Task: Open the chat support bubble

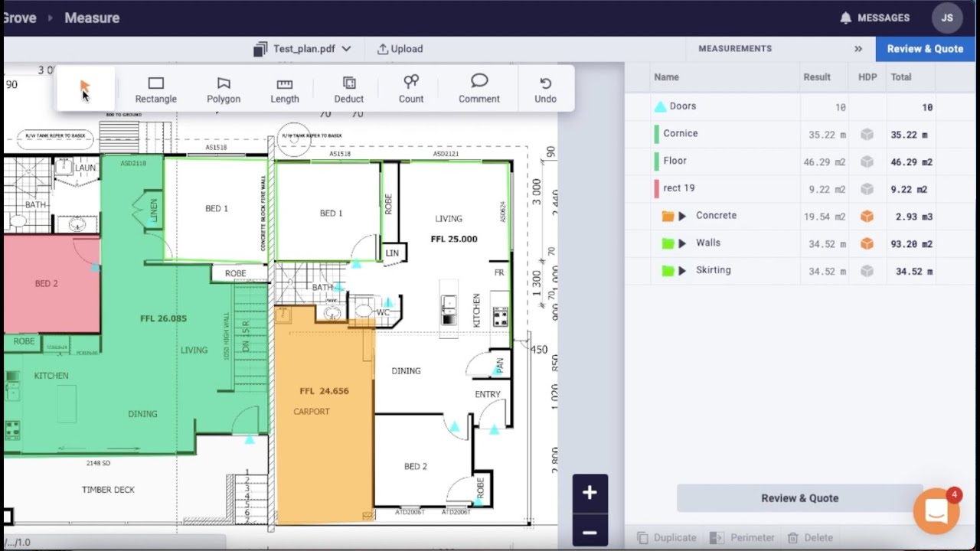Action: pyautogui.click(x=936, y=511)
